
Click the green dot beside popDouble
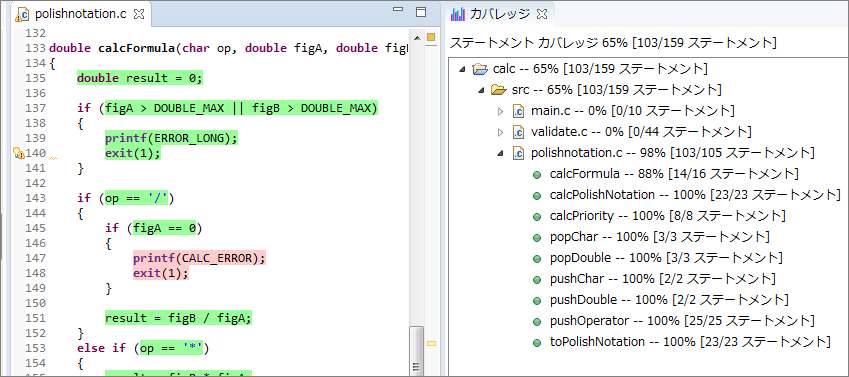tap(537, 258)
